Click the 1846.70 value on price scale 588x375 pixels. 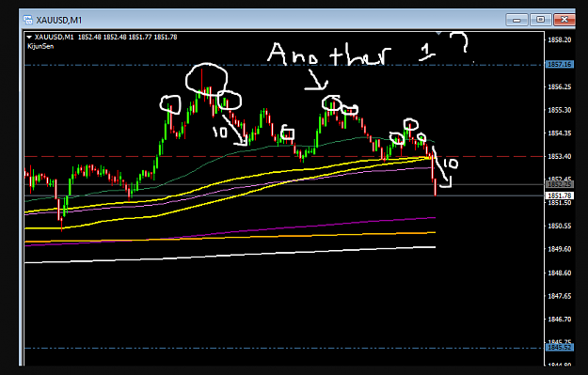(560, 320)
